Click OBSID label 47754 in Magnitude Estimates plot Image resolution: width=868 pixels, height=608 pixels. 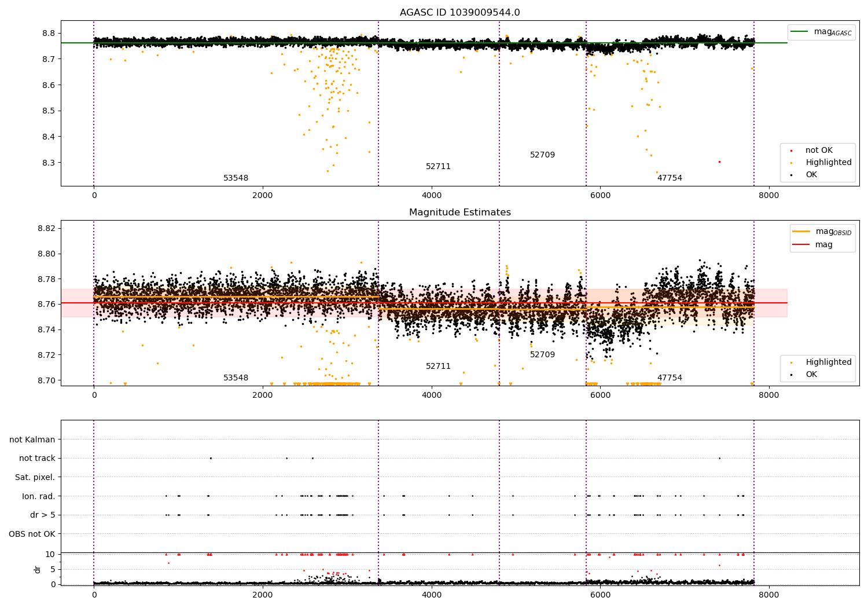[x=670, y=378]
